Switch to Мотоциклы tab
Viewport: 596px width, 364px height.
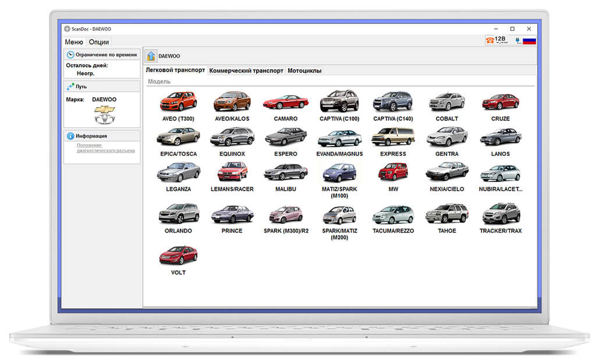(x=304, y=70)
